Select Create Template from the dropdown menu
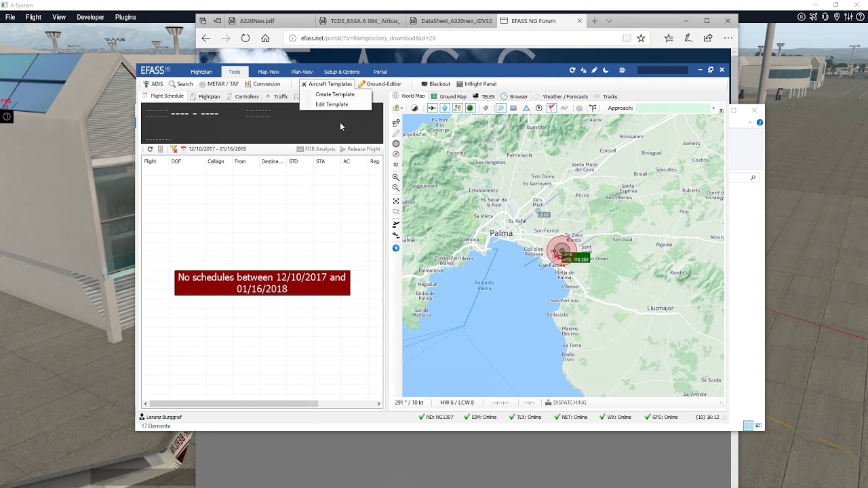This screenshot has width=868, height=488. coord(335,94)
